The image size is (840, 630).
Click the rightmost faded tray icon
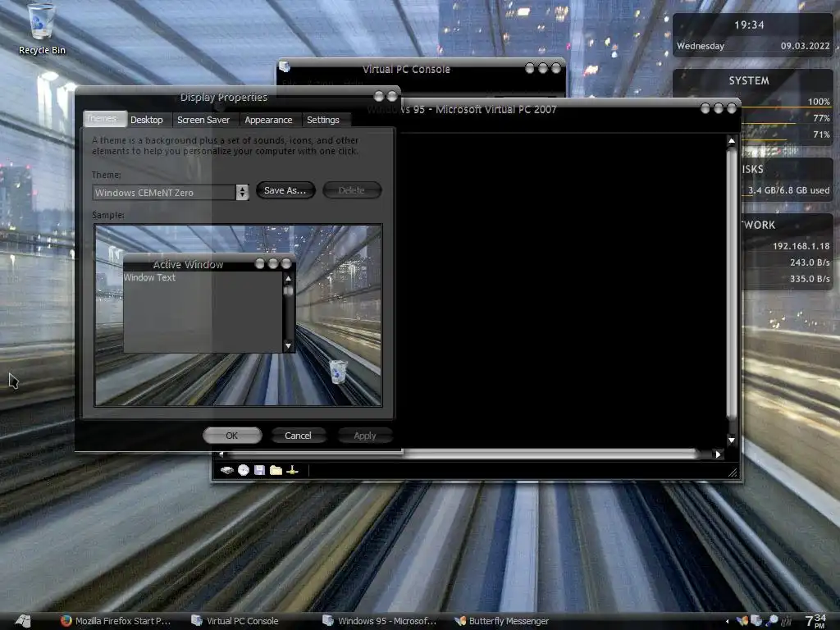tap(787, 621)
